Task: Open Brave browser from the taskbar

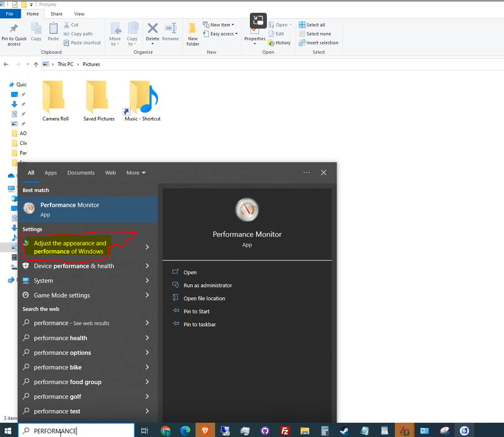Action: (205, 431)
